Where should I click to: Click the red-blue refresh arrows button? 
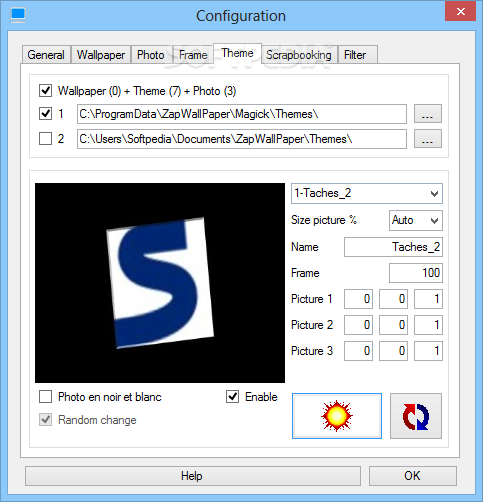coord(416,416)
